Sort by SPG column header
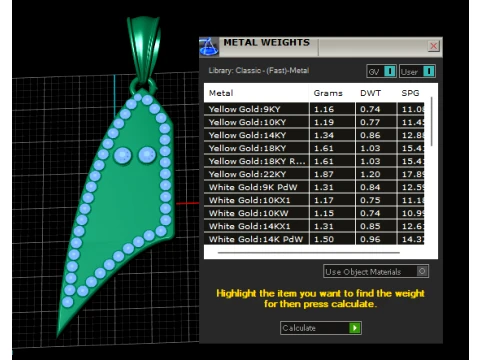 point(410,93)
